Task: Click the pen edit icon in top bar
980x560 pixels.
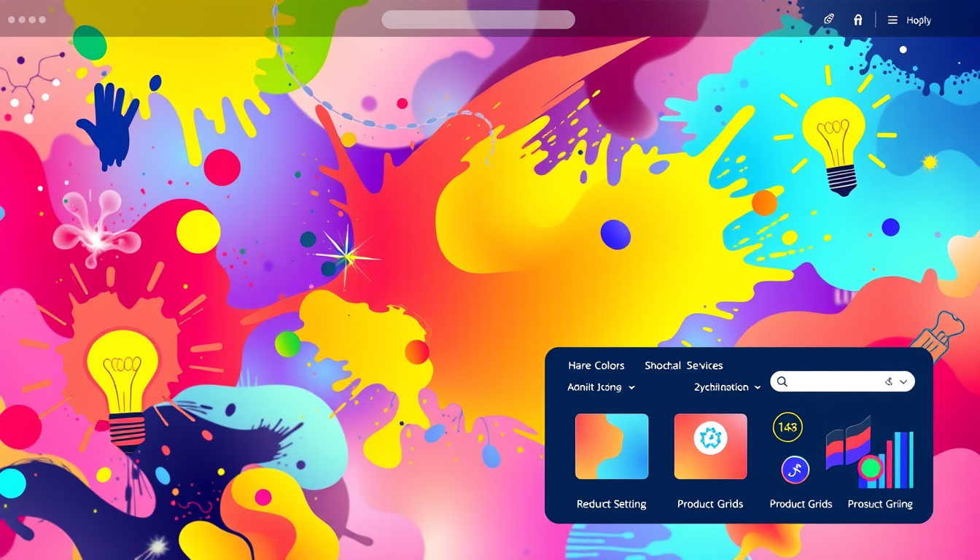Action: 828,20
